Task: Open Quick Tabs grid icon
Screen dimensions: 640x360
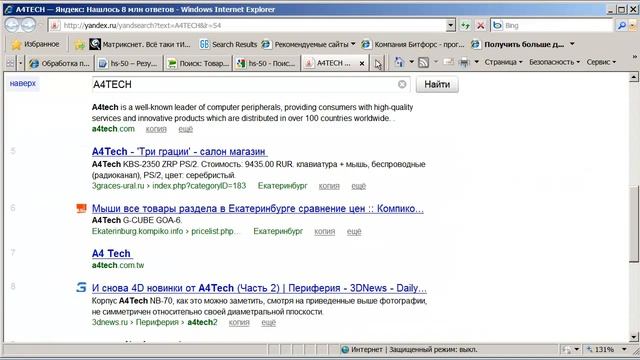Action: coord(10,63)
